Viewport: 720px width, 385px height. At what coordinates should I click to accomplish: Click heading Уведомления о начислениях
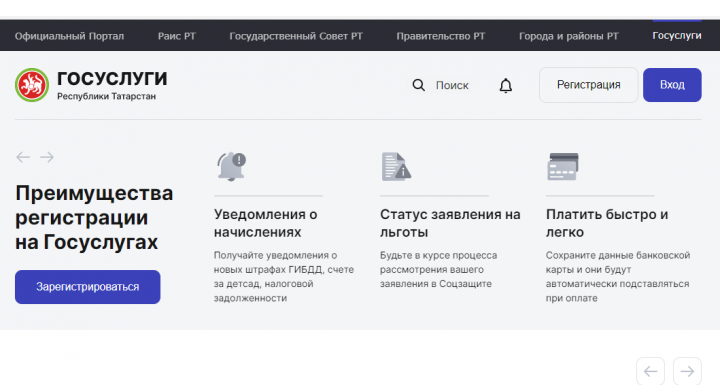tap(265, 223)
